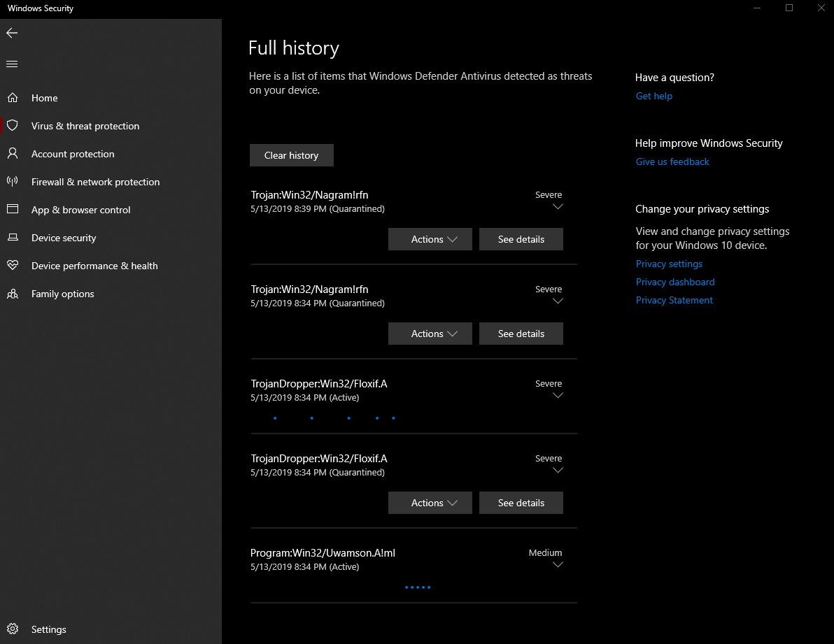Click the Account protection person icon

coord(13,154)
